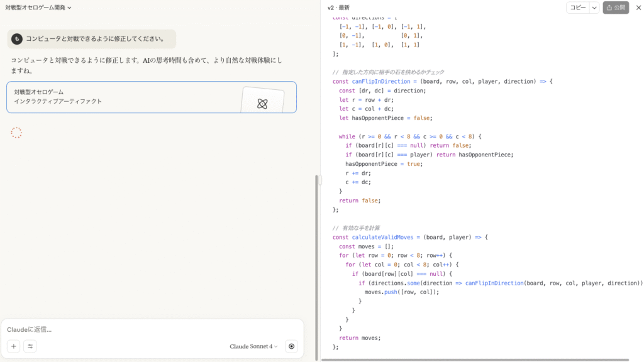The width and height of the screenshot is (644, 362).
Task: Click the artifact code icon on the card
Action: 262,104
